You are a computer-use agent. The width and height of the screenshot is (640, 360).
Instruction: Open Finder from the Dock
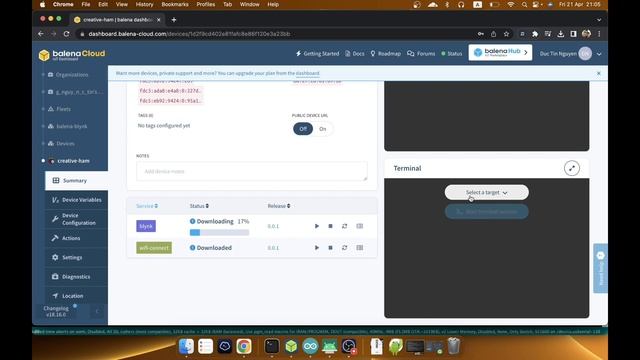point(186,347)
